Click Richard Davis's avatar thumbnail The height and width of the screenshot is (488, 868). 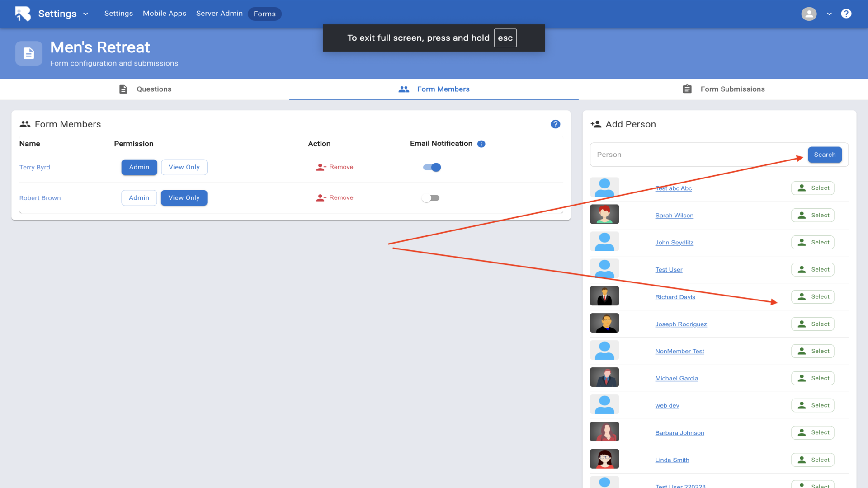click(604, 296)
